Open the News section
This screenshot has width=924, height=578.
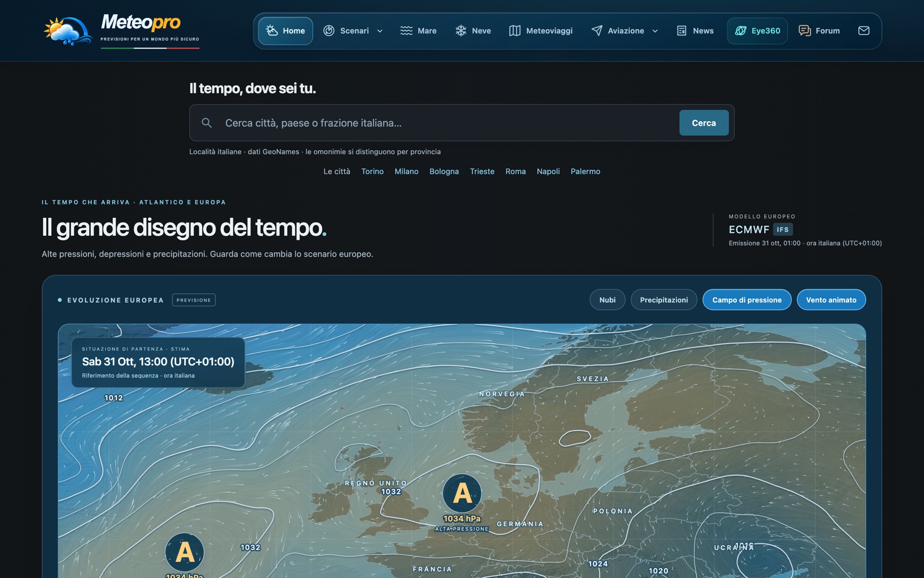[x=695, y=31]
